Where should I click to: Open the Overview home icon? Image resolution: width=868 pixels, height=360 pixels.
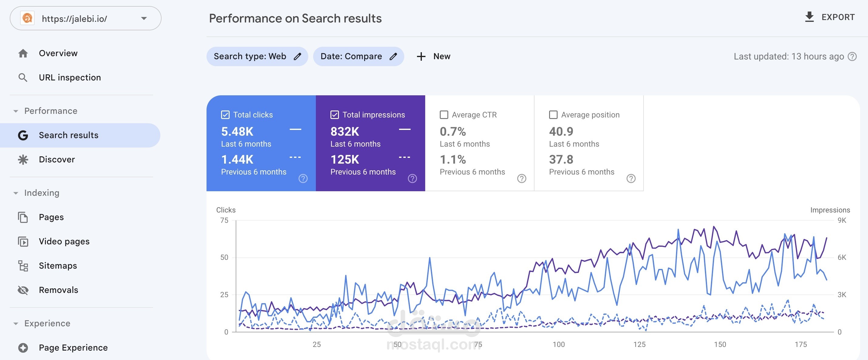[23, 53]
